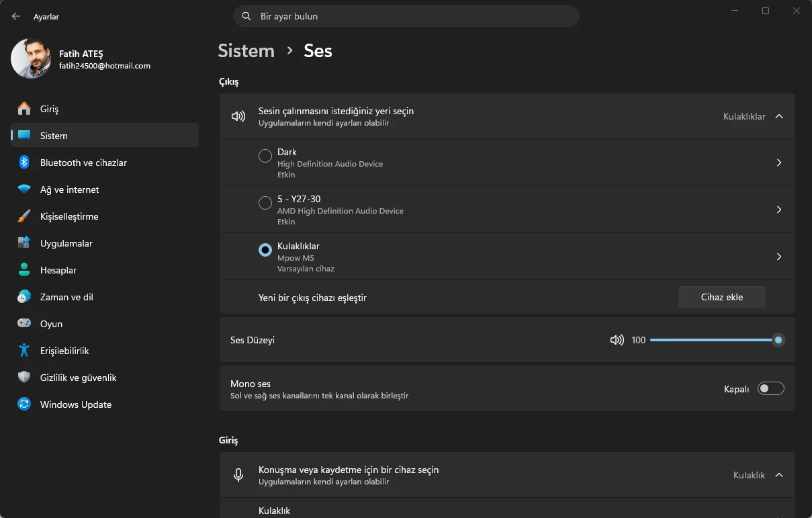The width and height of the screenshot is (812, 518).
Task: Select the Dark output device radio
Action: (265, 156)
